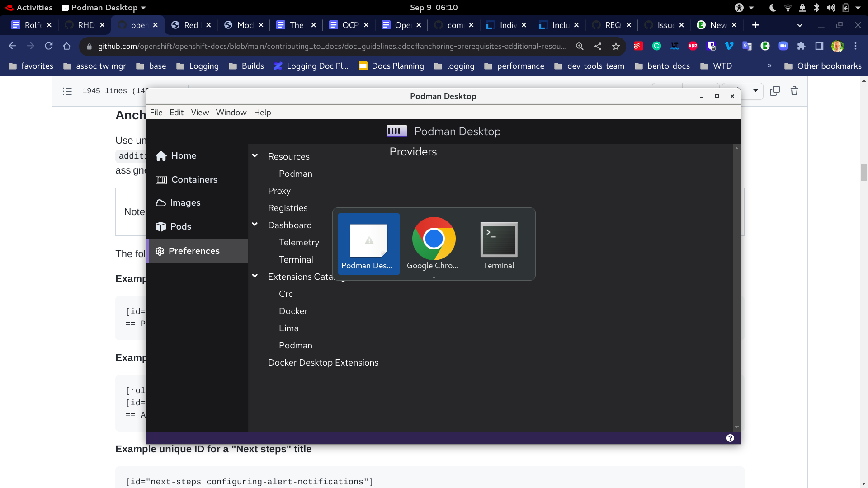The image size is (868, 488).
Task: Open the Edit menu
Action: (x=176, y=113)
